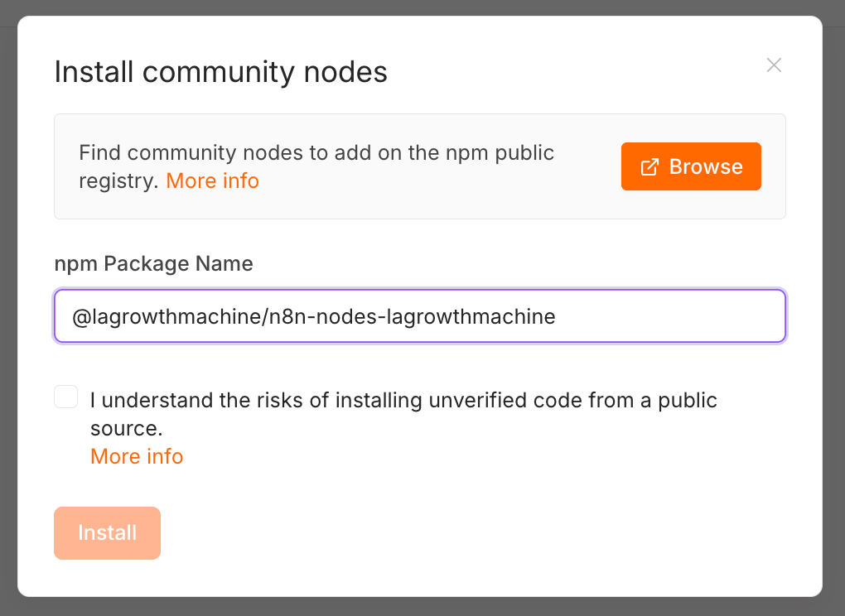Tick the unverified code risk checkbox
The image size is (845, 616).
[x=65, y=397]
